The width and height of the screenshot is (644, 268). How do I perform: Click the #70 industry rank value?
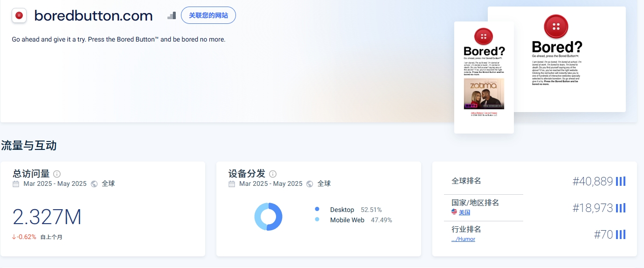pyautogui.click(x=603, y=235)
